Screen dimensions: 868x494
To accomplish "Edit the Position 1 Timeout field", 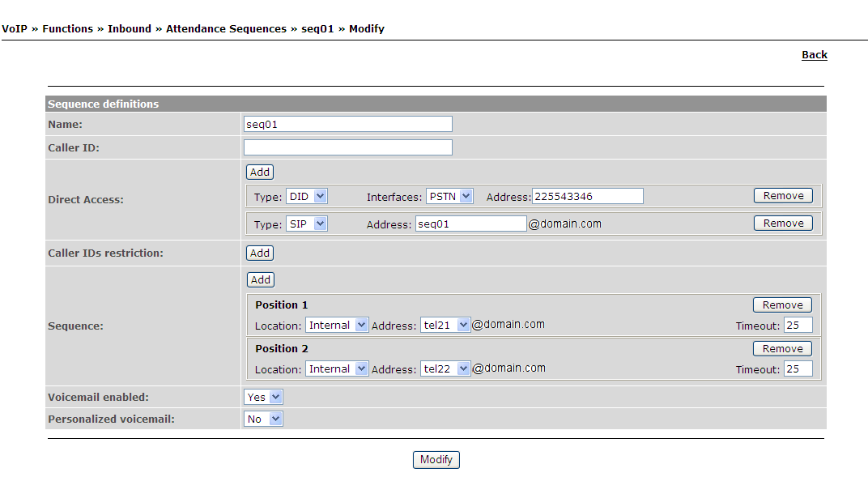I will (798, 325).
